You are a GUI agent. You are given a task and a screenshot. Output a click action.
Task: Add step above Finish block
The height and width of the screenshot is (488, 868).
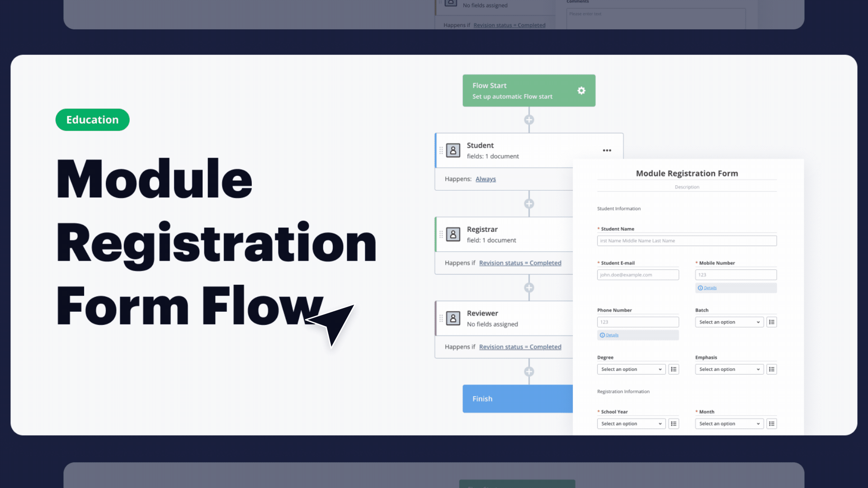(x=529, y=371)
